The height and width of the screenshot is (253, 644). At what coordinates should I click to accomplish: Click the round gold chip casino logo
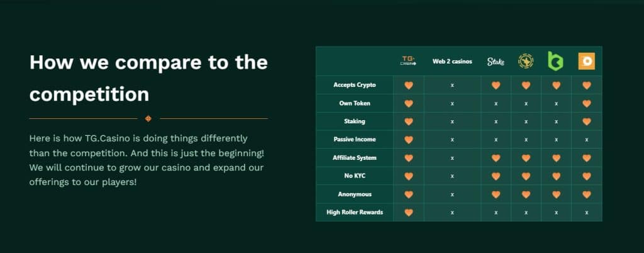click(526, 61)
